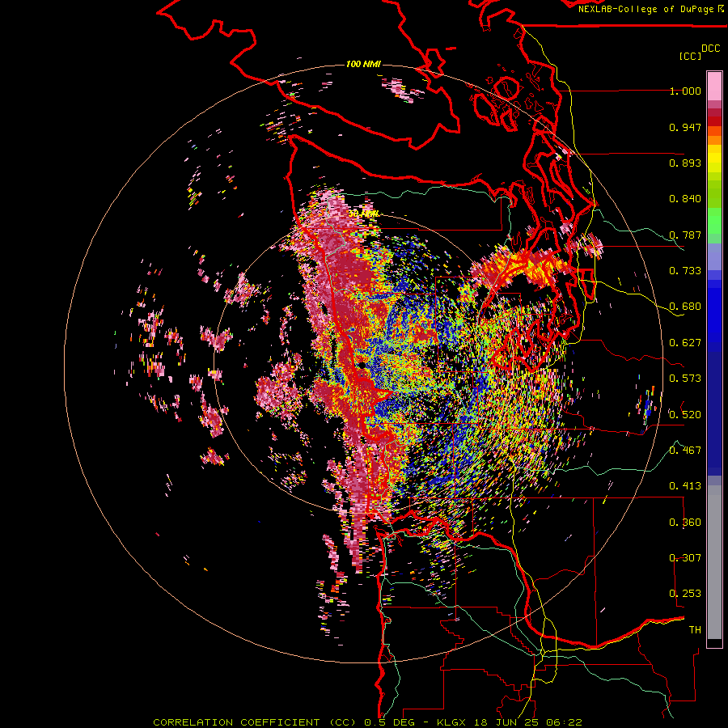This screenshot has width=728, height=728.
Task: Click the 0.5 DEG elevation text
Action: (392, 722)
